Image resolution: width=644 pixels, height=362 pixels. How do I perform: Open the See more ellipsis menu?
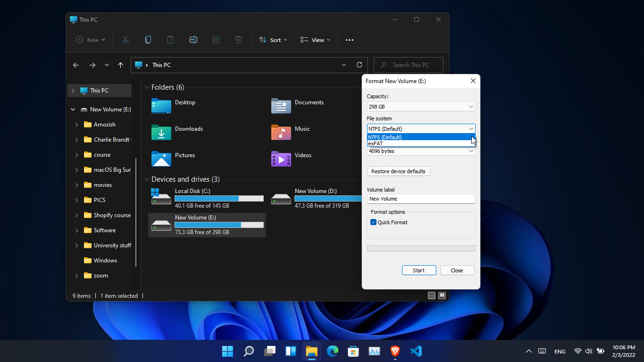tap(350, 40)
